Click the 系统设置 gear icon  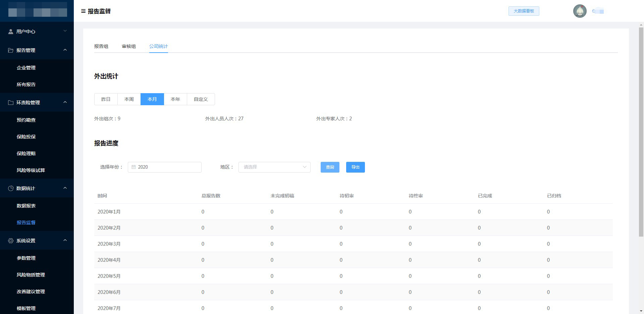coord(11,241)
